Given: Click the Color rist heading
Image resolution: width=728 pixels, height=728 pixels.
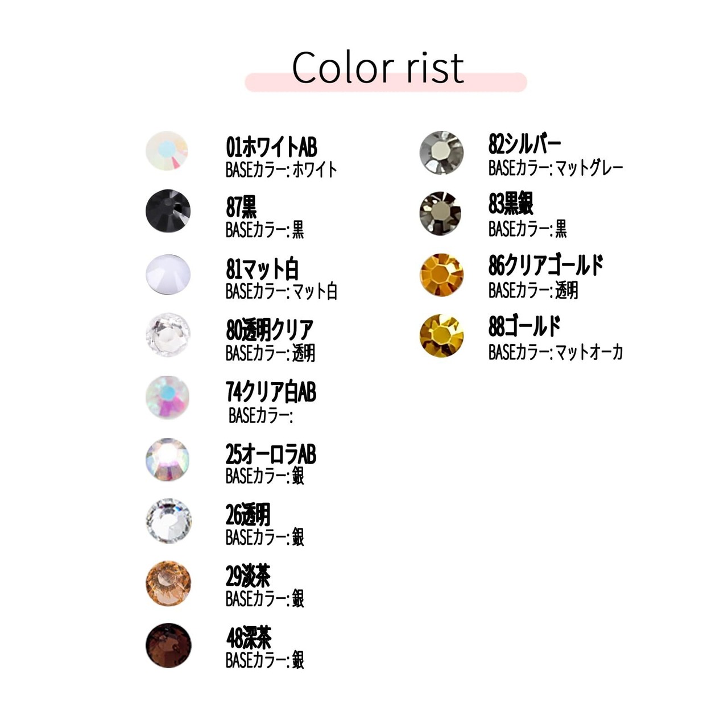Looking at the screenshot, I should (378, 68).
